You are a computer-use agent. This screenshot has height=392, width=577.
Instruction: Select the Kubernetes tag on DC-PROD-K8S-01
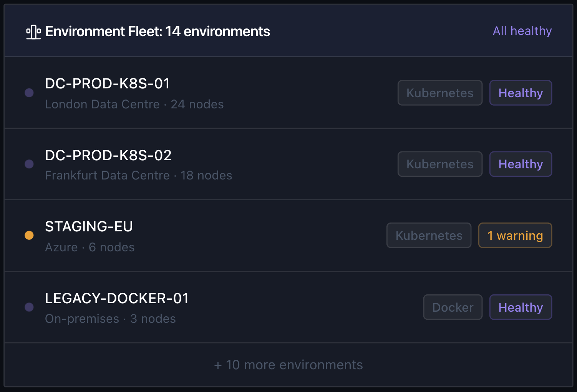[x=440, y=93]
